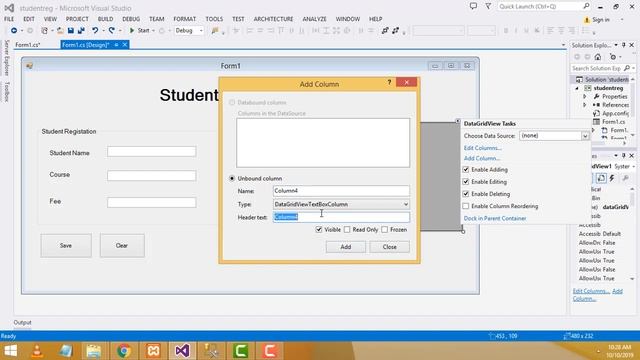Screen dimensions: 640x360
Task: Expand the Properties node in Solution Explorer
Action: (x=585, y=97)
